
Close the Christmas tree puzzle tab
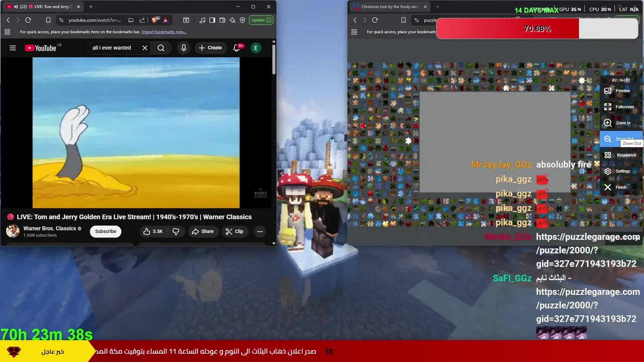click(425, 7)
